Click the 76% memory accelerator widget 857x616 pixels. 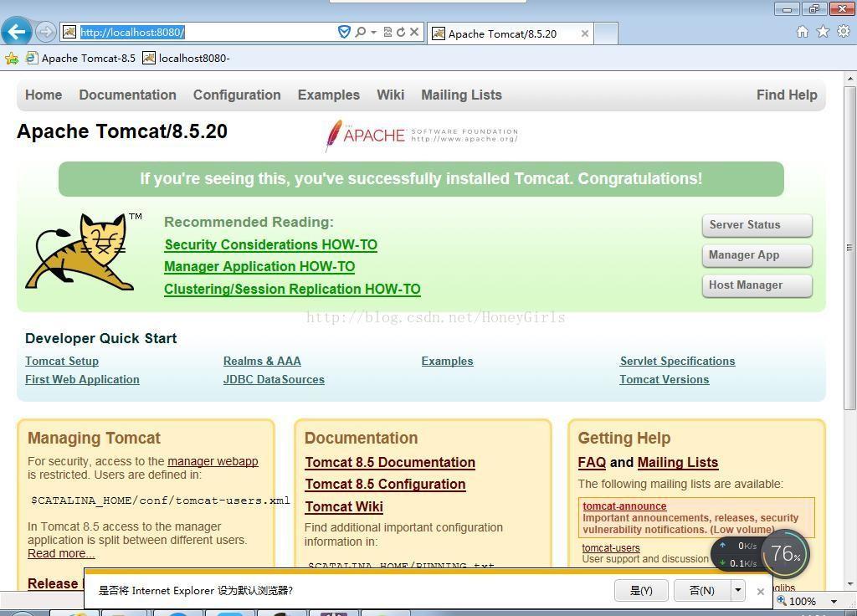[785, 553]
